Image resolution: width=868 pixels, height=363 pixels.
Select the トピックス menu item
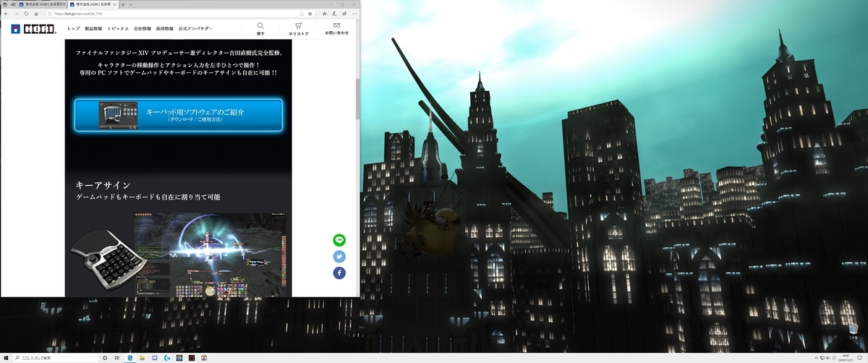coord(118,28)
